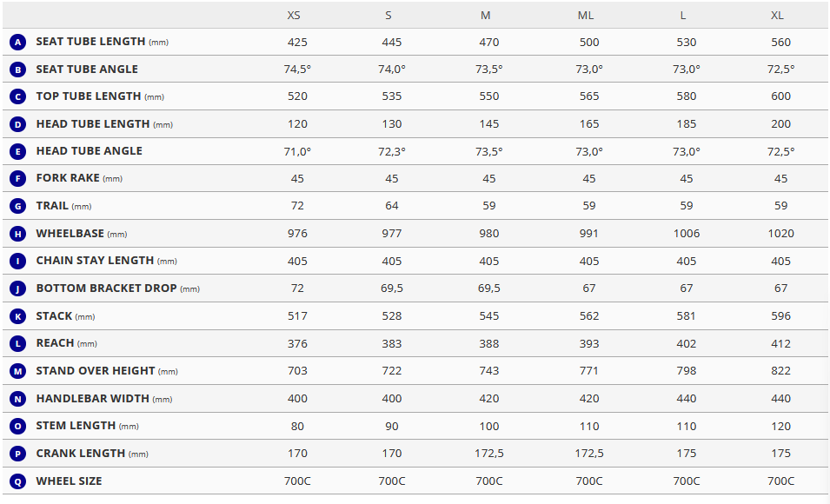
Task: Select the M badge for Stand Over Height
Action: (18, 371)
